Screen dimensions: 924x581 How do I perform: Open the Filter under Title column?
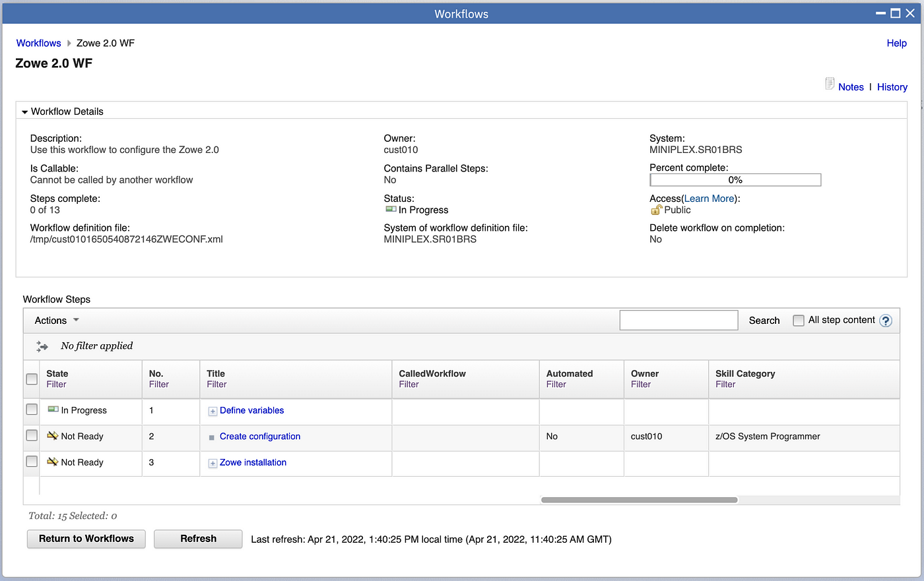216,384
